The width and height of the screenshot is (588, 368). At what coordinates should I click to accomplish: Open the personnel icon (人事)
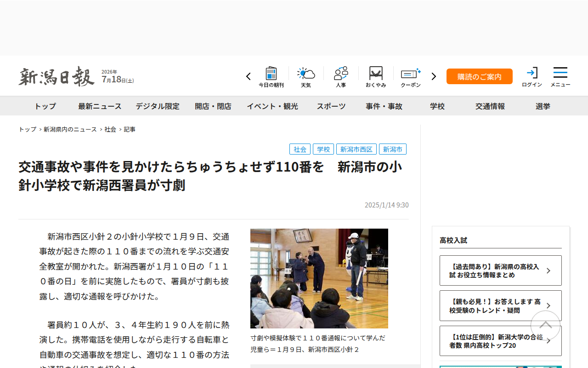341,77
